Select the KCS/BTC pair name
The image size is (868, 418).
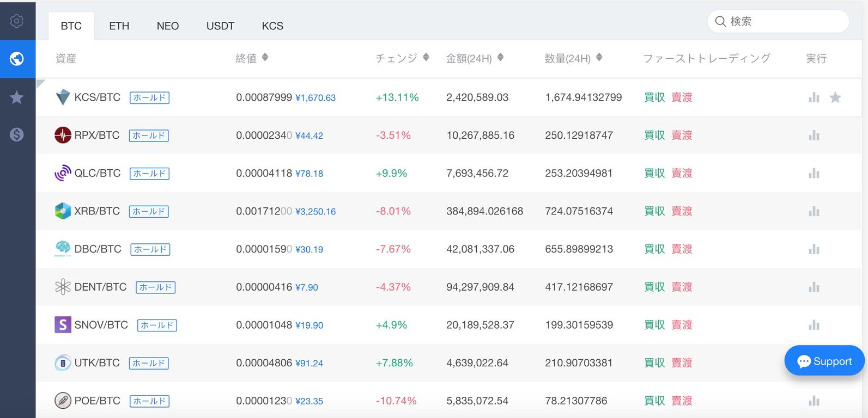click(98, 97)
